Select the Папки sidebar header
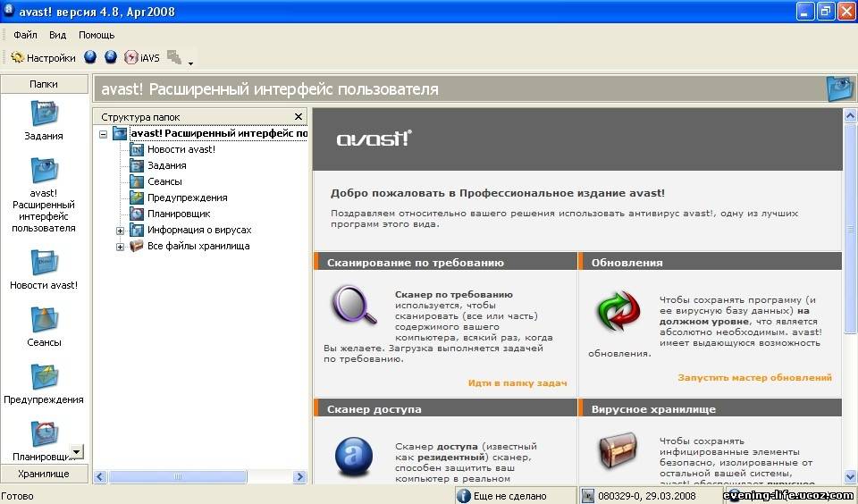This screenshot has height=504, width=858. [x=44, y=84]
